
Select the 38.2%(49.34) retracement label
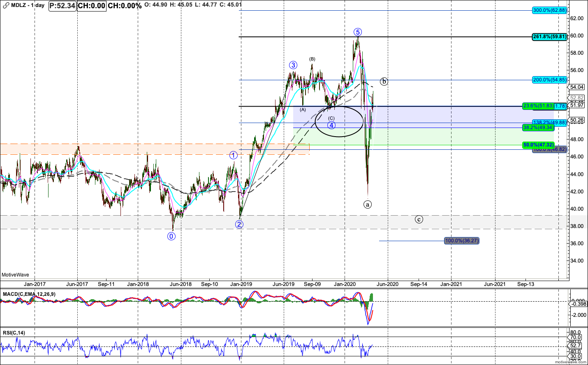coord(538,128)
